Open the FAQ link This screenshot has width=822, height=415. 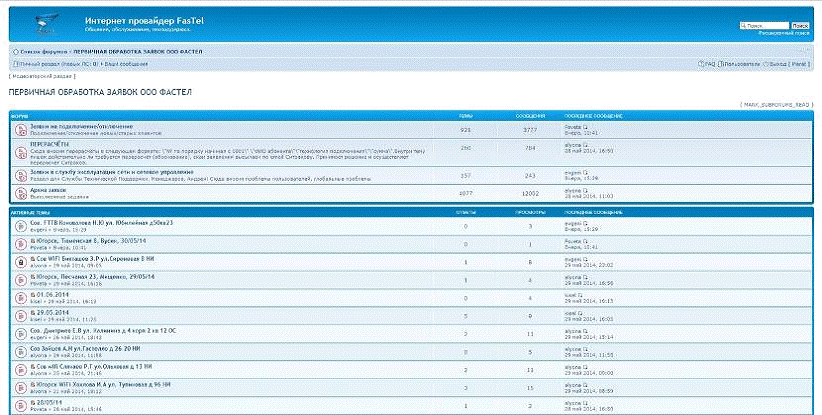point(711,63)
